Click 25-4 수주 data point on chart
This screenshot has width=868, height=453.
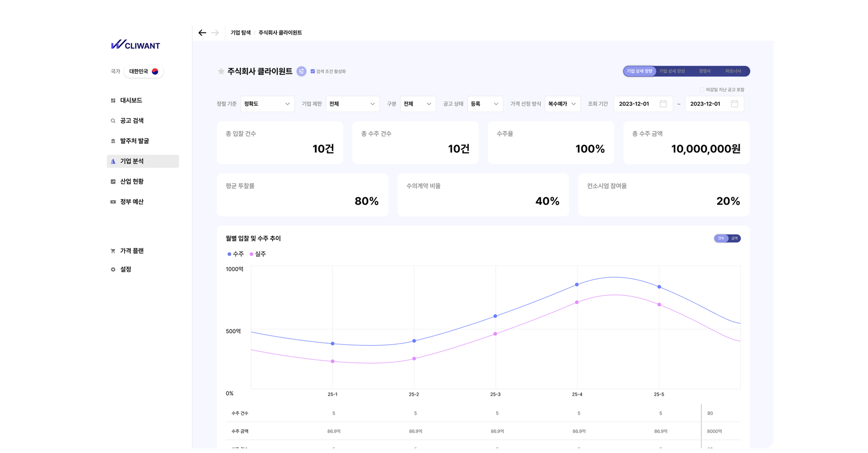tap(577, 285)
